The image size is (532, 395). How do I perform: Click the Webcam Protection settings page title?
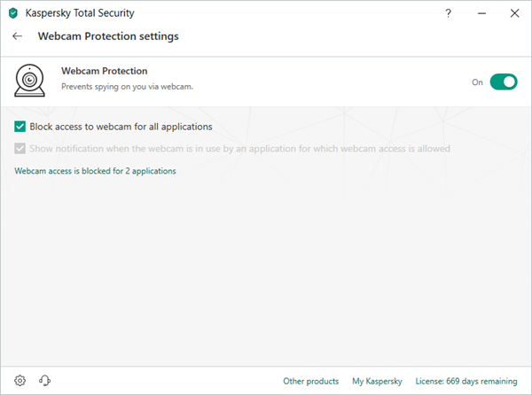(x=108, y=36)
